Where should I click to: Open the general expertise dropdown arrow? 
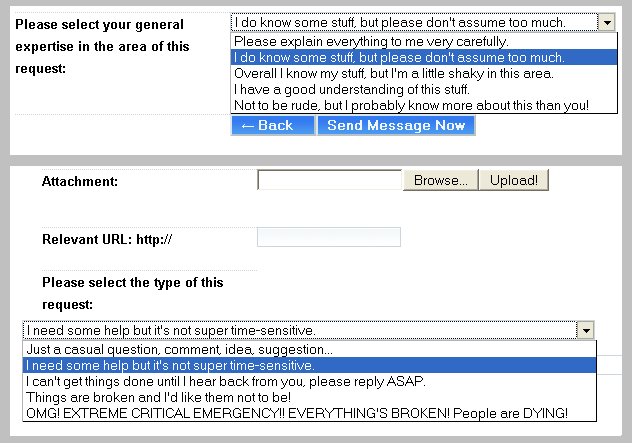607,23
